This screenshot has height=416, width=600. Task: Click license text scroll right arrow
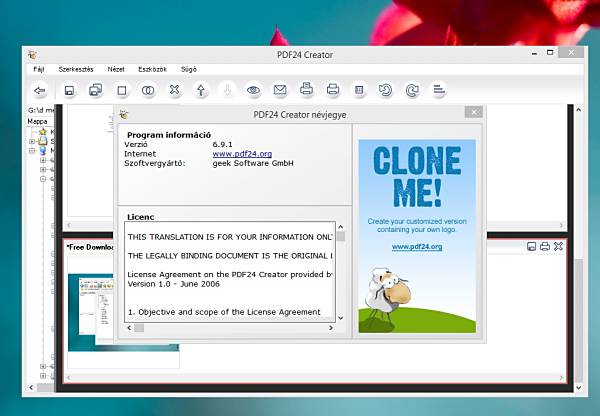331,328
